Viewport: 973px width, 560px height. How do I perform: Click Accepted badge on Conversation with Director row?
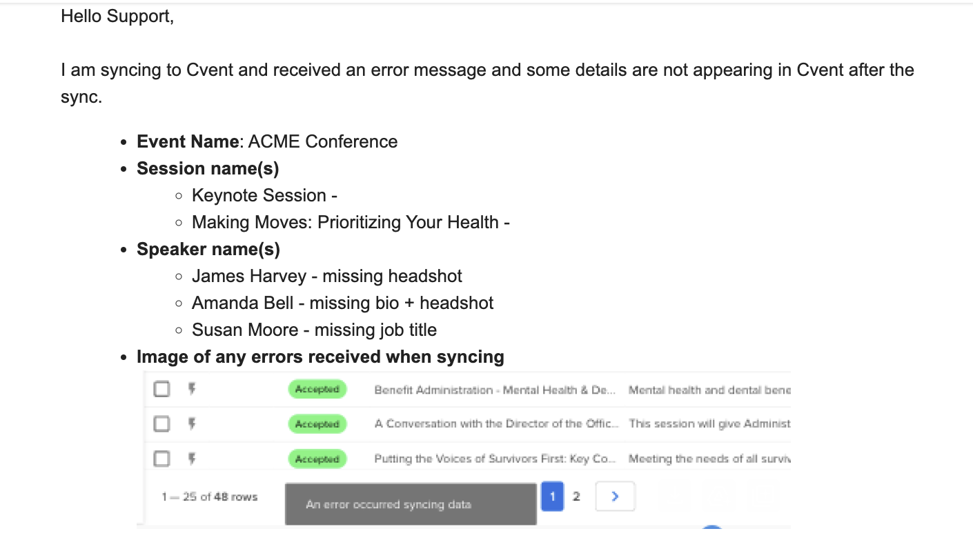(317, 424)
